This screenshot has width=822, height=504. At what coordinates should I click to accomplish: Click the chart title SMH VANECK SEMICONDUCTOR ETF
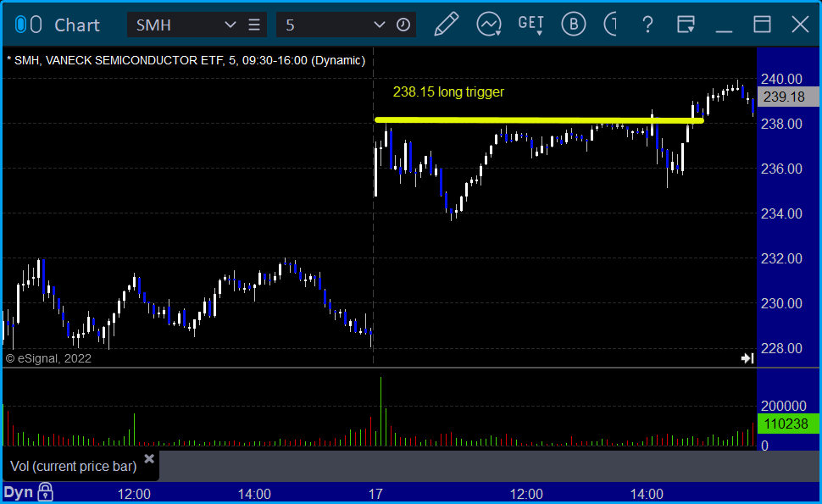(x=186, y=60)
